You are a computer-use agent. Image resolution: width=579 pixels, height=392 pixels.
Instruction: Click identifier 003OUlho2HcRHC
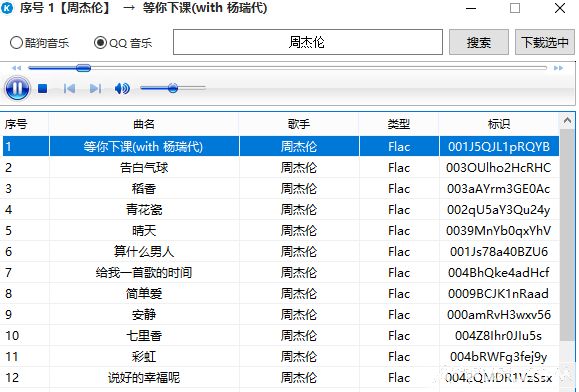tap(499, 168)
